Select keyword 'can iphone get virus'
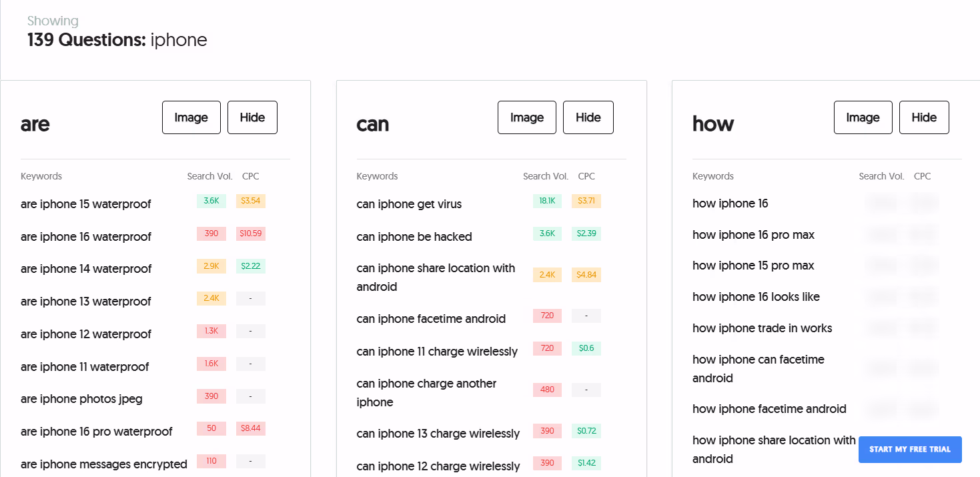Screen dimensions: 980x477 point(409,204)
